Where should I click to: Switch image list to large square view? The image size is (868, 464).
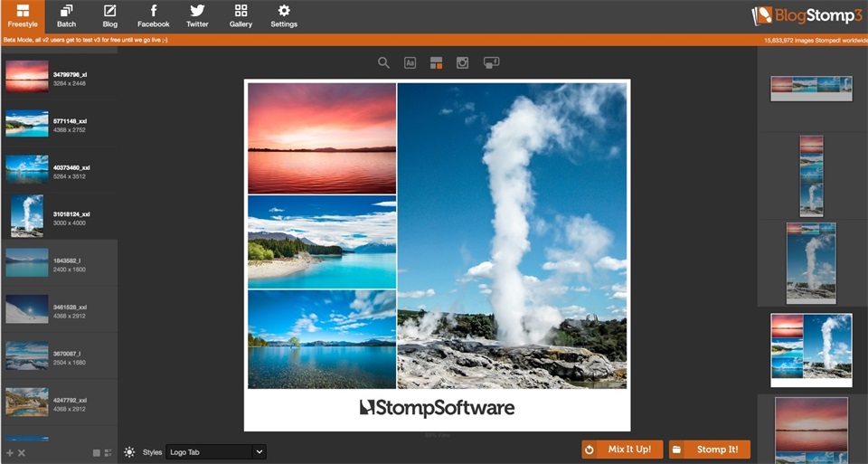tap(97, 453)
